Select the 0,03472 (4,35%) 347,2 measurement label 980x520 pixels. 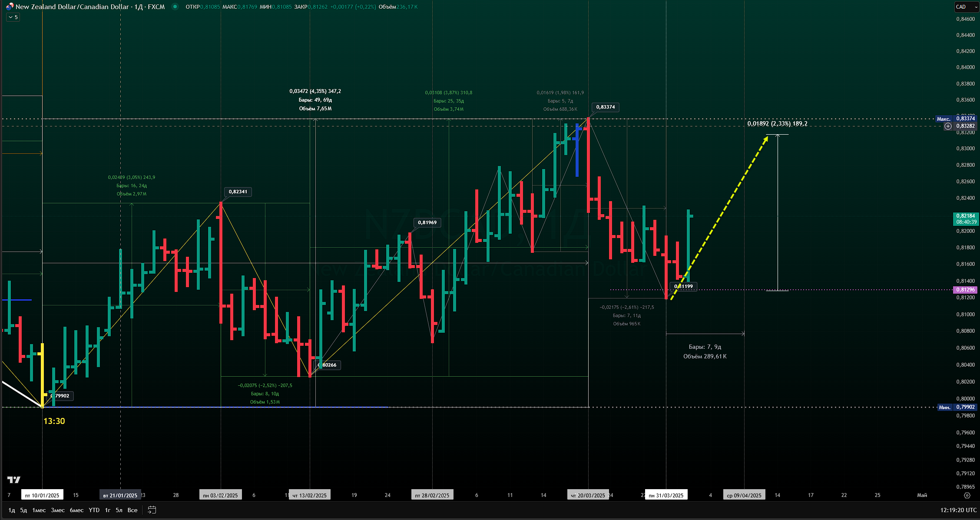(x=315, y=91)
